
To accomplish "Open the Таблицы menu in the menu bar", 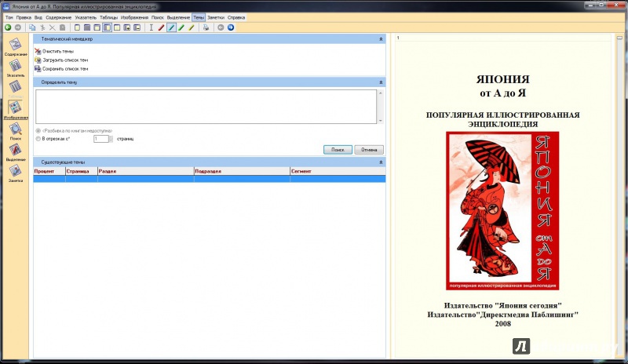I will point(109,17).
